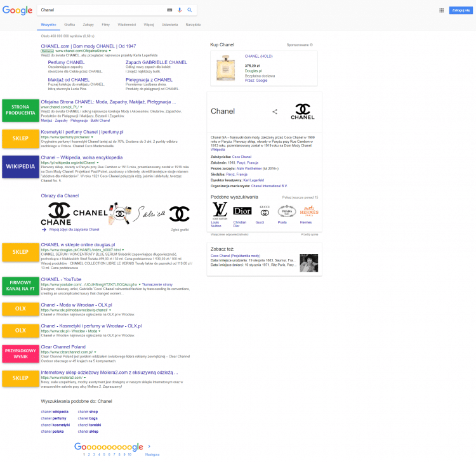Screen dimensions: 476x462
Task: Click Wikipedia link in knowledge panel description
Action: 218,150
